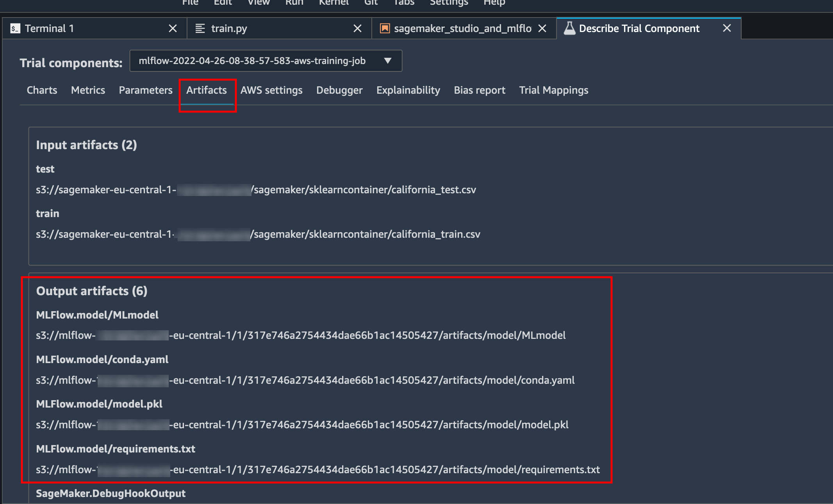Viewport: 833px width, 504px height.
Task: Click the artifacts/model/requirements.txt S3 path
Action: [x=318, y=470]
